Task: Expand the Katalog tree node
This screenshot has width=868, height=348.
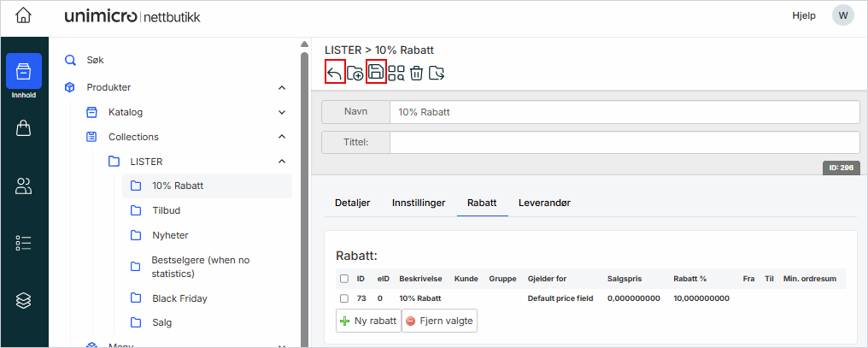Action: (282, 112)
